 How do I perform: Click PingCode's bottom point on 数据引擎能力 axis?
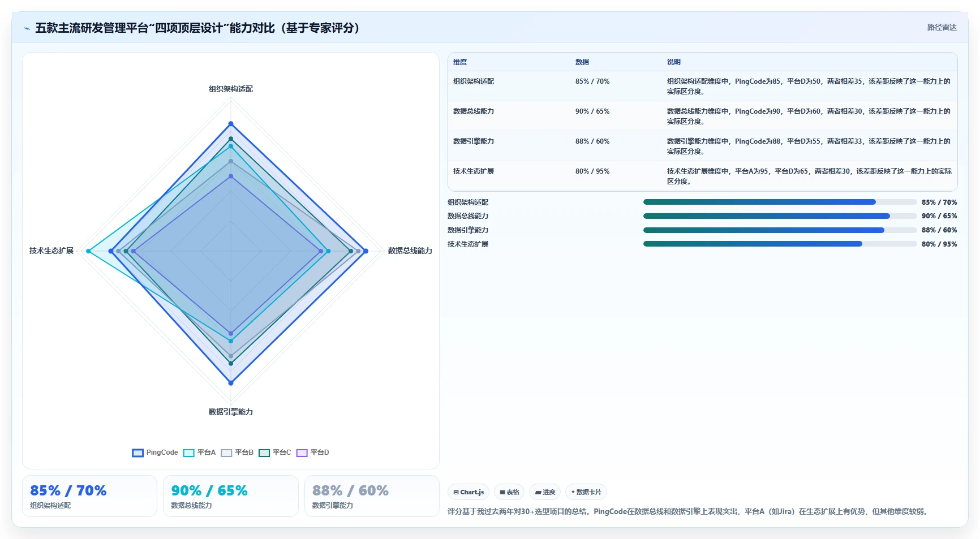(231, 383)
